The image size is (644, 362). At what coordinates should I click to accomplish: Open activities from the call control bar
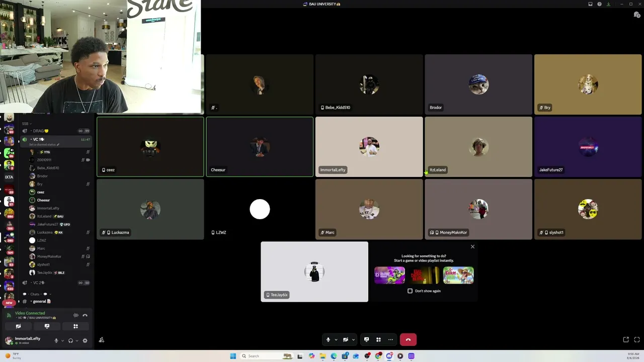coord(378,340)
